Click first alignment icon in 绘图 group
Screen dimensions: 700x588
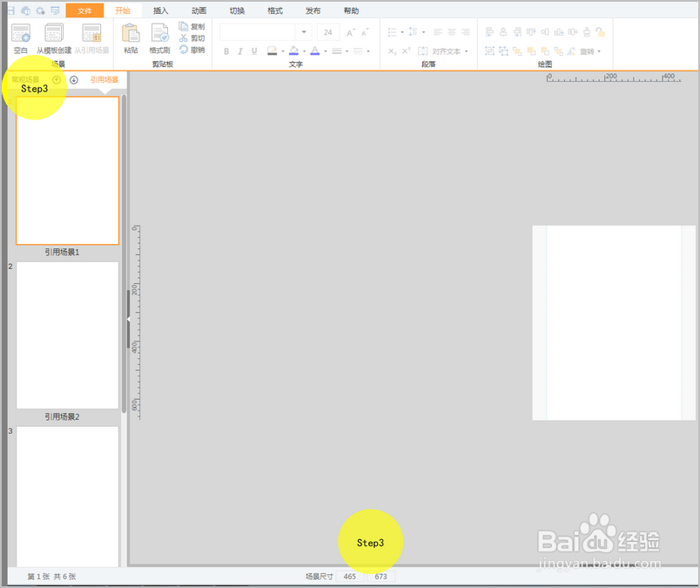(x=489, y=32)
